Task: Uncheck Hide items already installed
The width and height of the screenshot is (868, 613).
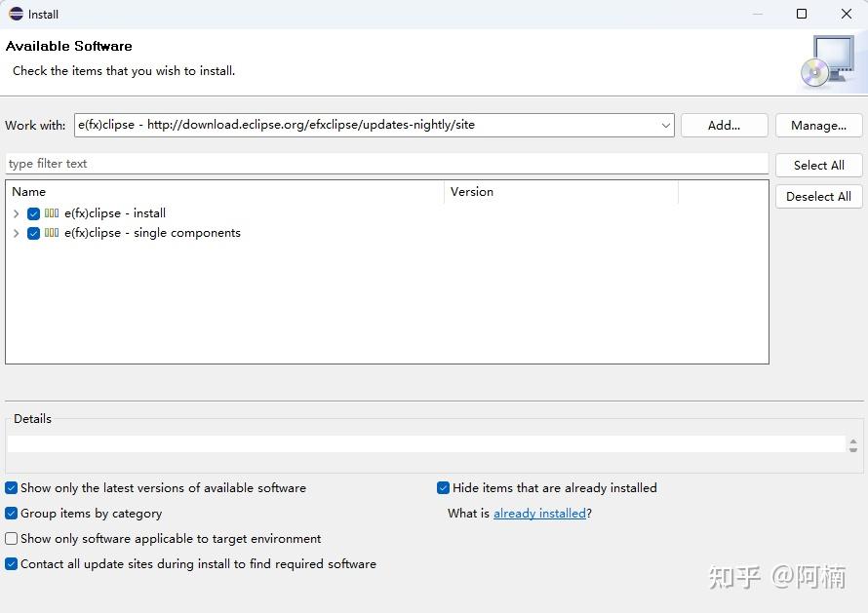Action: [x=444, y=488]
